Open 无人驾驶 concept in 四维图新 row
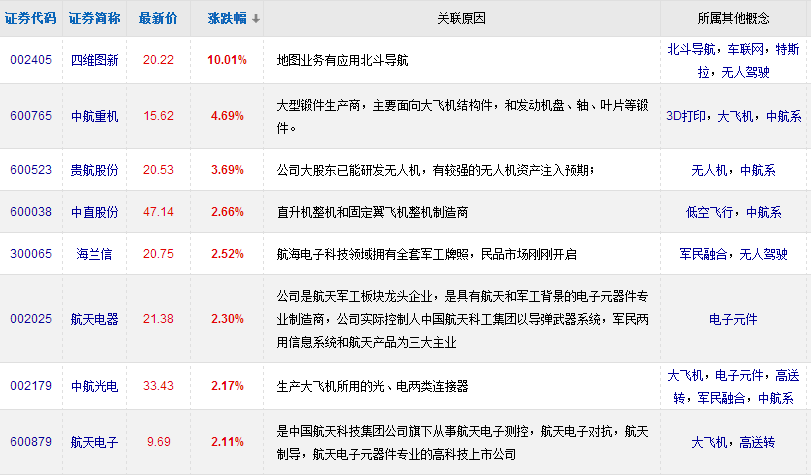 tap(745, 72)
